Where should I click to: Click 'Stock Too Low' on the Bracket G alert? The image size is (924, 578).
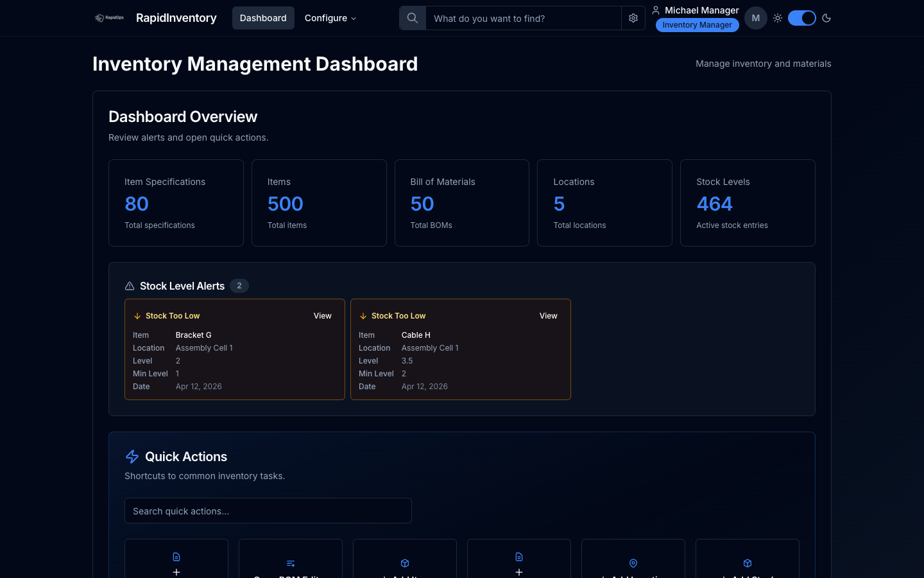pos(173,316)
